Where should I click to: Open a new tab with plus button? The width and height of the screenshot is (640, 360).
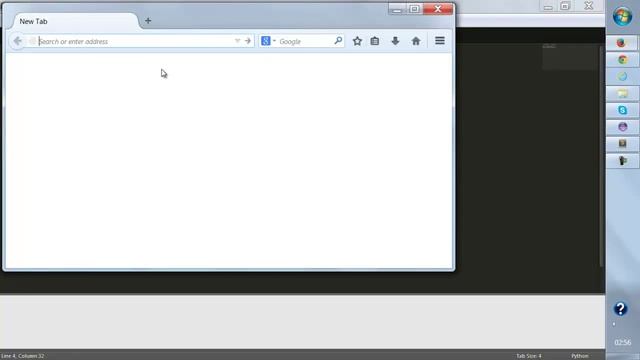coord(148,20)
